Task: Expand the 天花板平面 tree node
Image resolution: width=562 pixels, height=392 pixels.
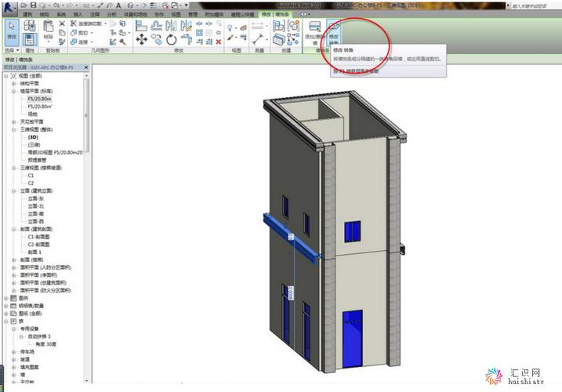Action: pyautogui.click(x=13, y=122)
